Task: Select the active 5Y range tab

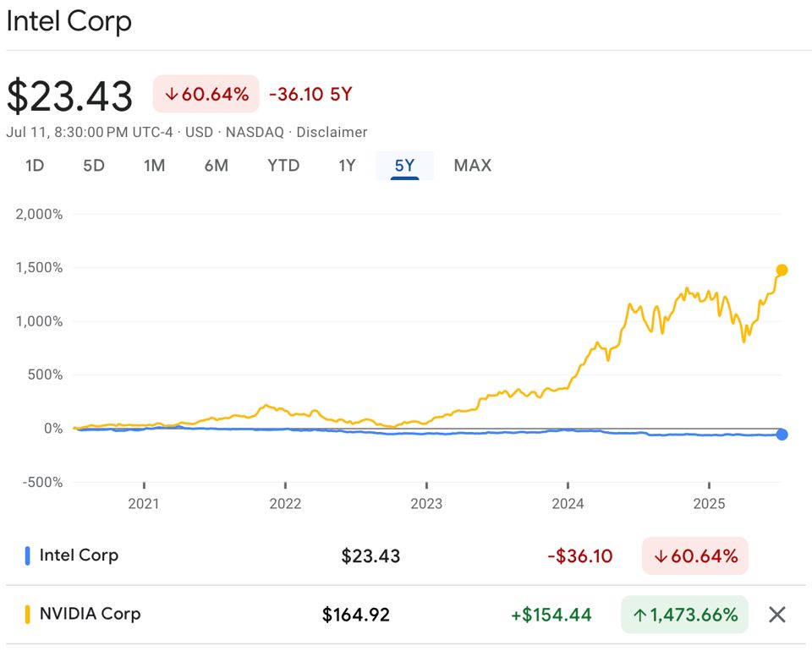Action: pos(404,166)
